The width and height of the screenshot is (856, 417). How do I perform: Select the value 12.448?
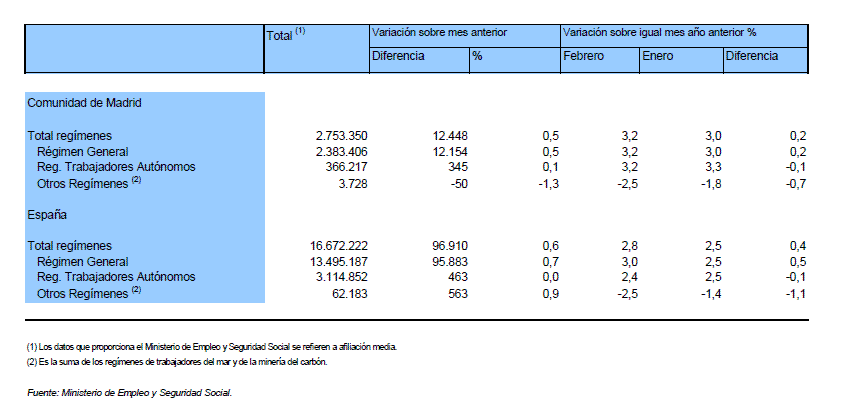point(450,136)
